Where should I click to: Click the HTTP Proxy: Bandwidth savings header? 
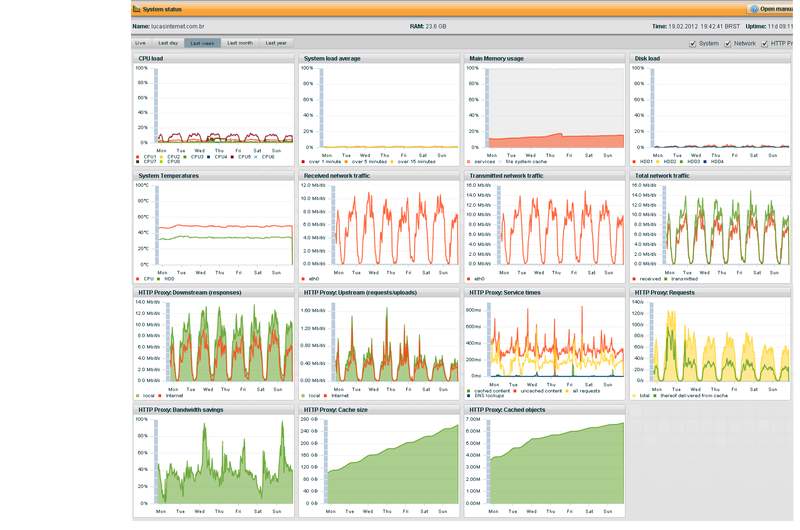(214, 410)
